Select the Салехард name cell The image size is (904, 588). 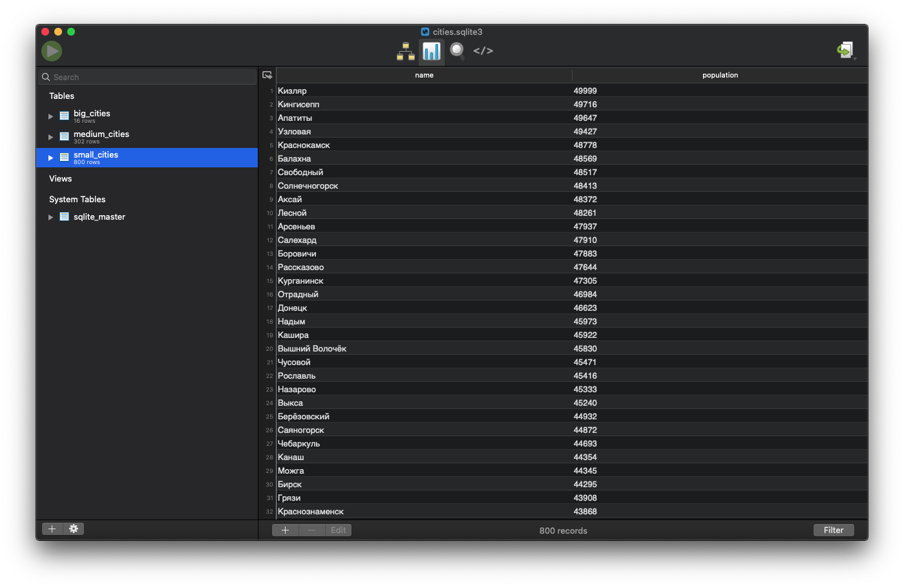coord(424,240)
